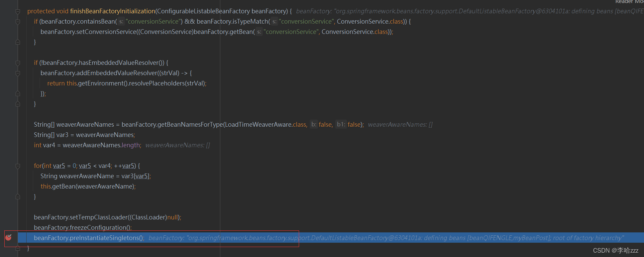
Task: Click the setTempClassLoader statement
Action: (x=107, y=217)
